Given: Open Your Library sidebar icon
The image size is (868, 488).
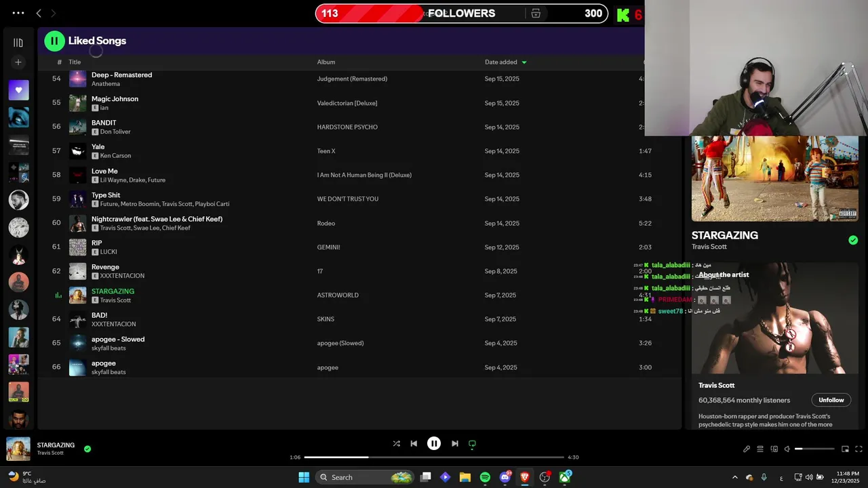Looking at the screenshot, I should 18,43.
